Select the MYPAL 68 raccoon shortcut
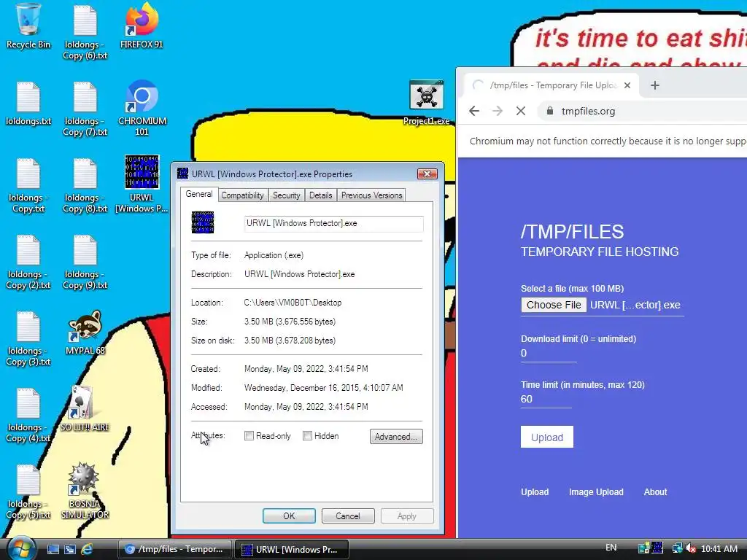747x560 pixels. (85, 332)
